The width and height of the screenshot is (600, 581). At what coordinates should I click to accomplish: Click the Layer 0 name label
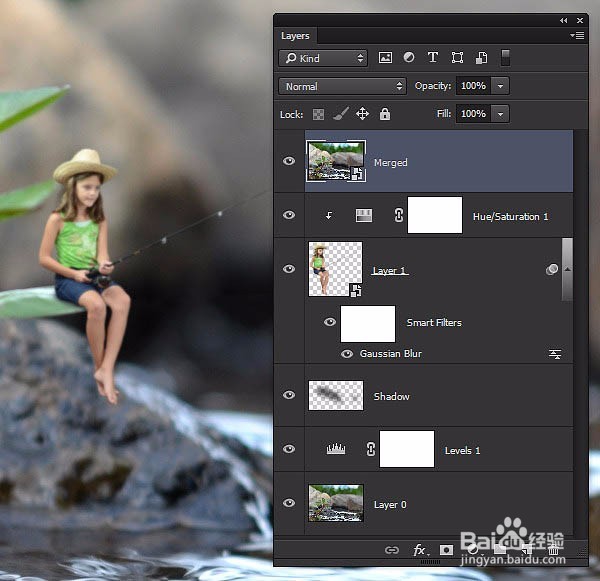[390, 505]
